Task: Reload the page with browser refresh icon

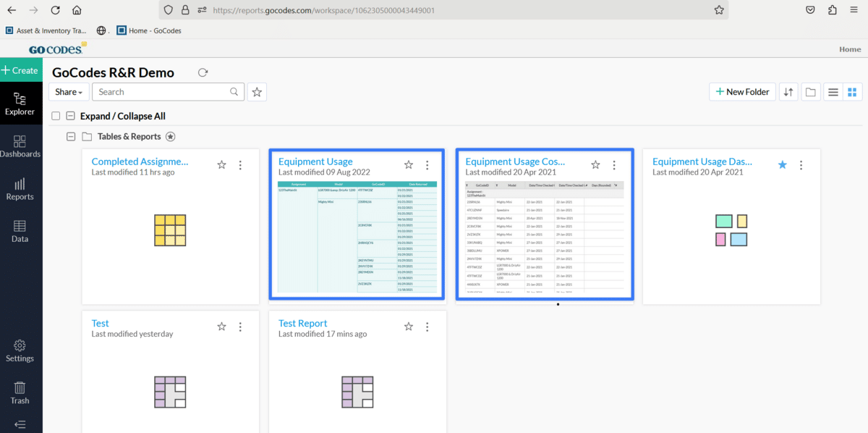Action: pyautogui.click(x=55, y=10)
